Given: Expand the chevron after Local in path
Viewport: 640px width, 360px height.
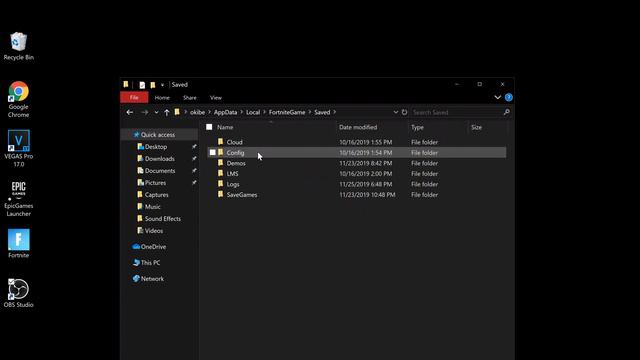Looking at the screenshot, I should (264, 112).
